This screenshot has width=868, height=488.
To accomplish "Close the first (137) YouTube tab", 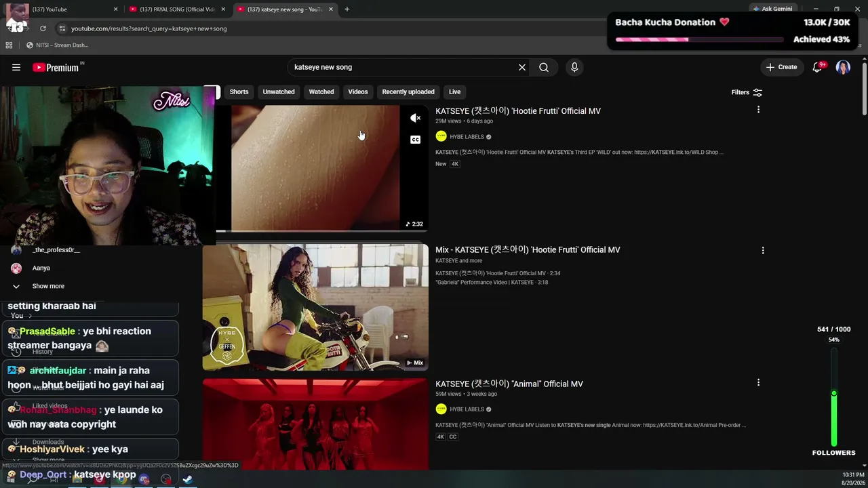I will [x=115, y=9].
